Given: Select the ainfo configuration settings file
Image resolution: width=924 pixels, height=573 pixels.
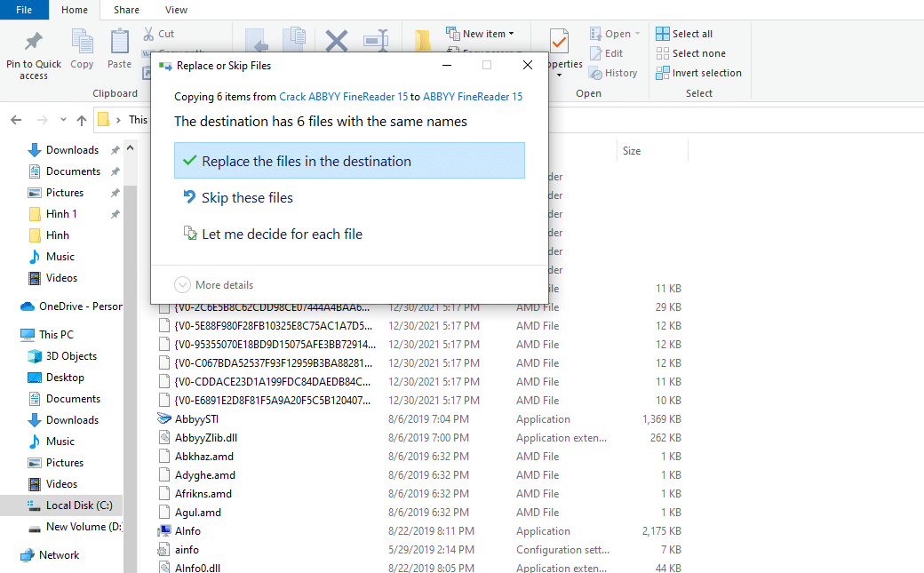Looking at the screenshot, I should (187, 550).
